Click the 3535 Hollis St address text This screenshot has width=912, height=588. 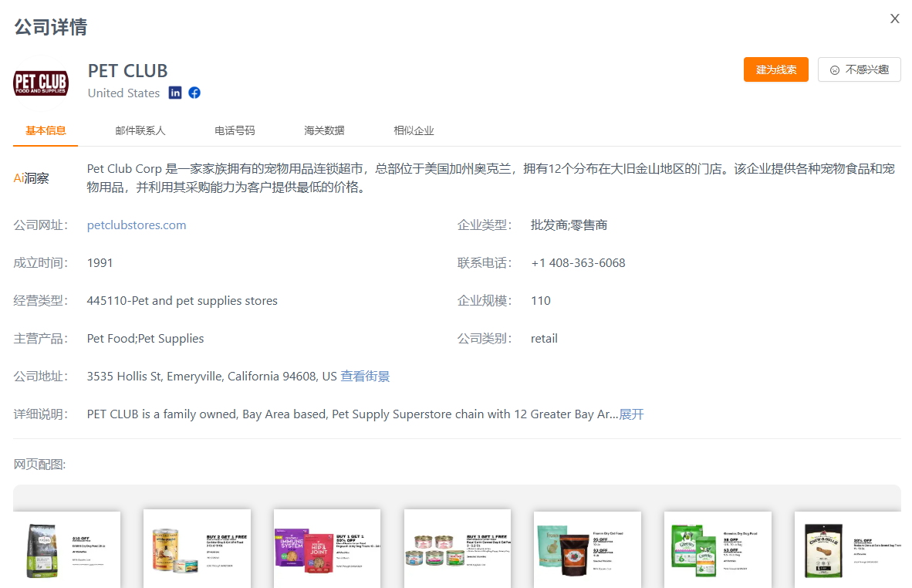pyautogui.click(x=212, y=377)
